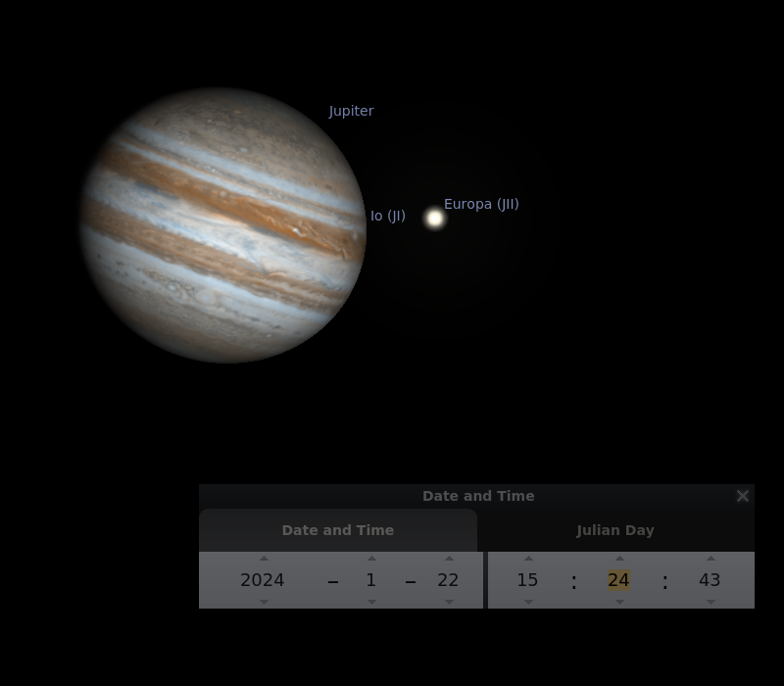Viewport: 784px width, 686px height.
Task: Decrease minutes with the down arrow
Action: point(619,602)
